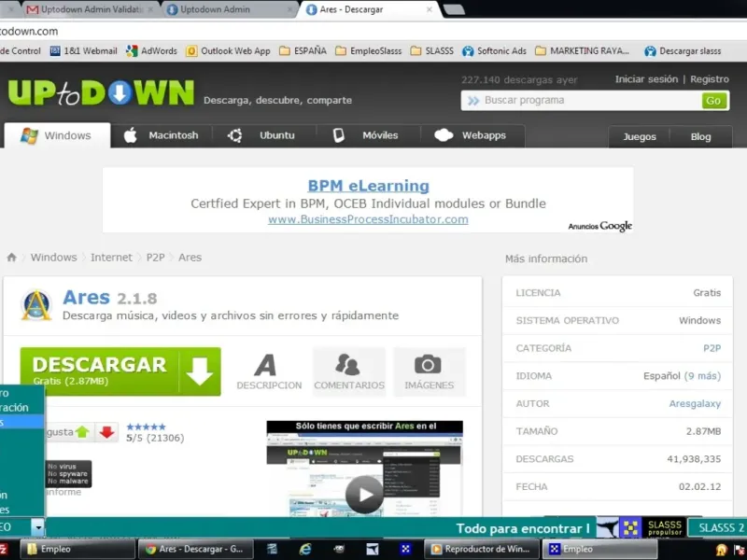Open the Macintosh platform tab

pyautogui.click(x=162, y=135)
